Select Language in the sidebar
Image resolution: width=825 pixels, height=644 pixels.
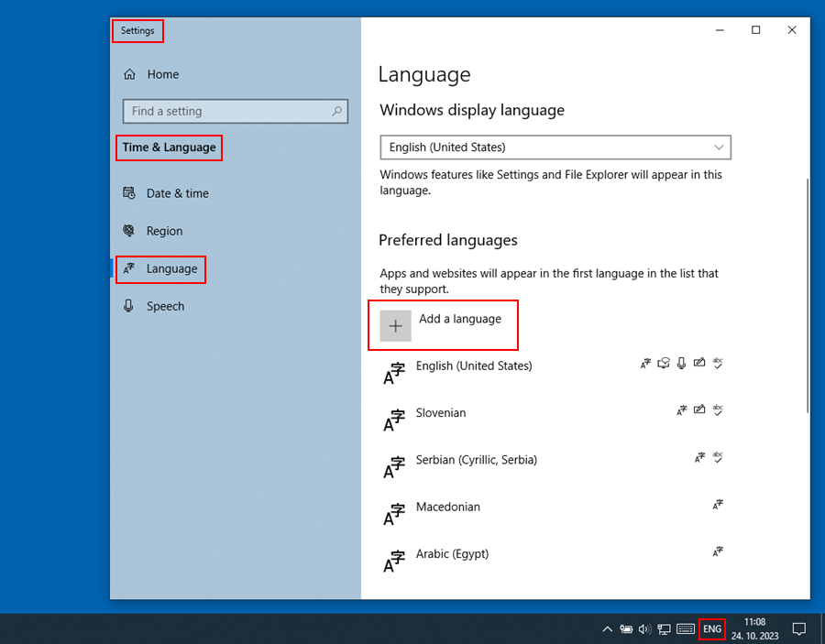(x=160, y=268)
